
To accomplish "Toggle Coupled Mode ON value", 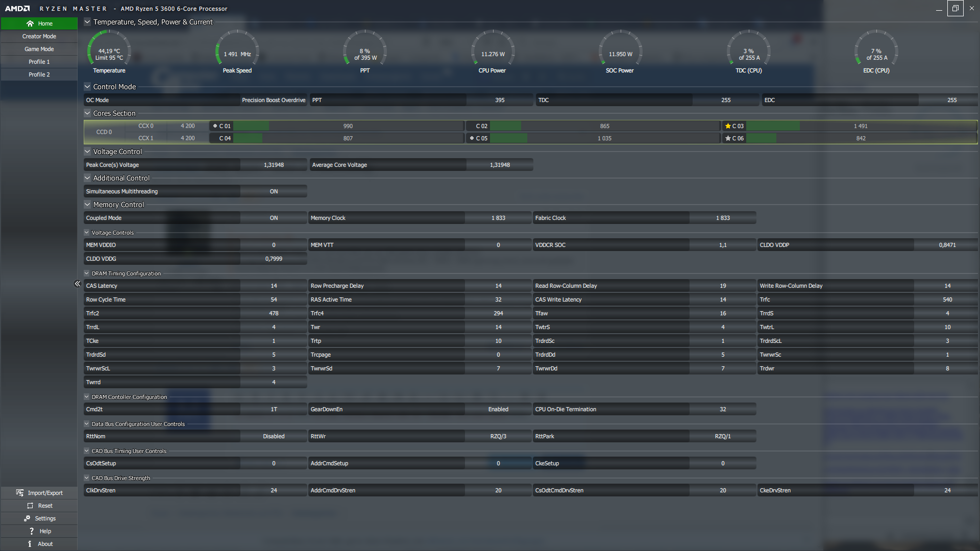I will point(274,218).
